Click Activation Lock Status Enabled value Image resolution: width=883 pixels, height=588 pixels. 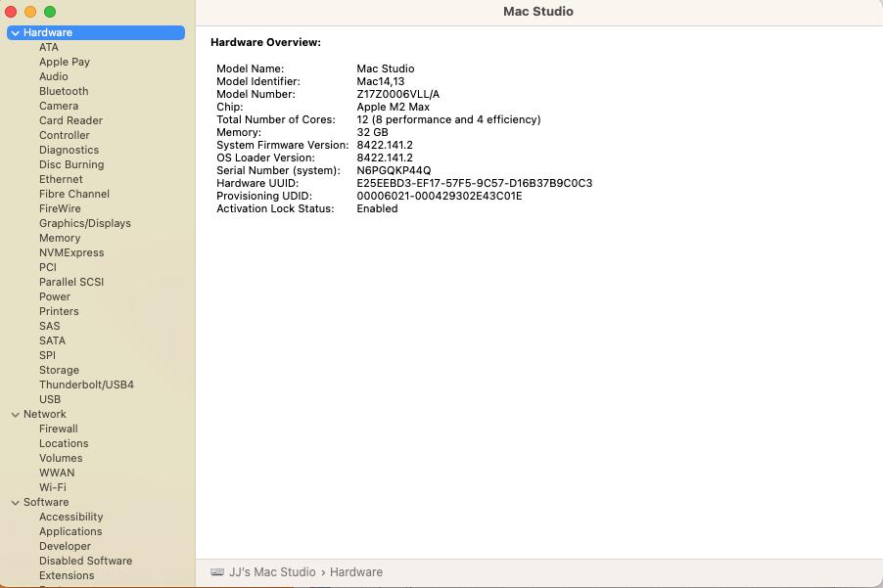tap(377, 208)
